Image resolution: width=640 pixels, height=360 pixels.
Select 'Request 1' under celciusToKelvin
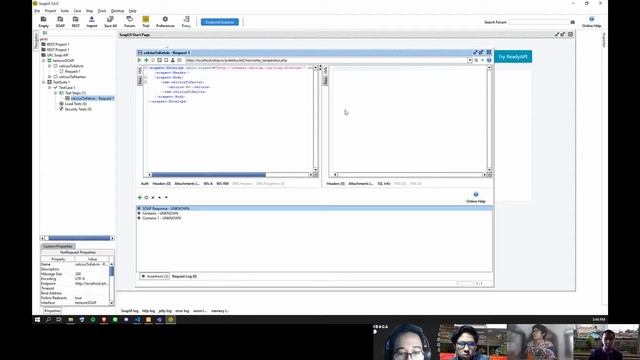[x=73, y=71]
